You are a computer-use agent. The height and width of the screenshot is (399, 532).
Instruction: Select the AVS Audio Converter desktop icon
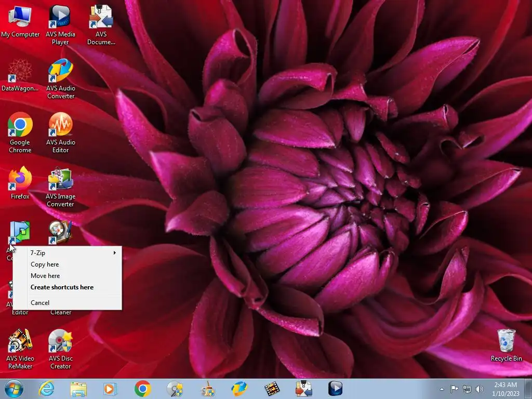[60, 79]
